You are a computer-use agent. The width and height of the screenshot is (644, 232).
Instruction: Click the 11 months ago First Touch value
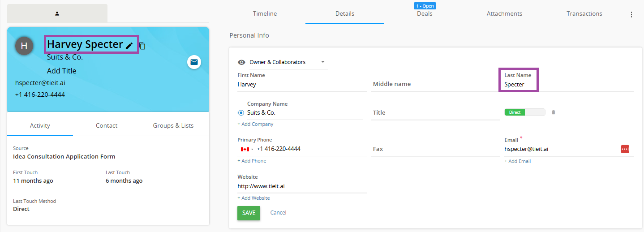[33, 181]
